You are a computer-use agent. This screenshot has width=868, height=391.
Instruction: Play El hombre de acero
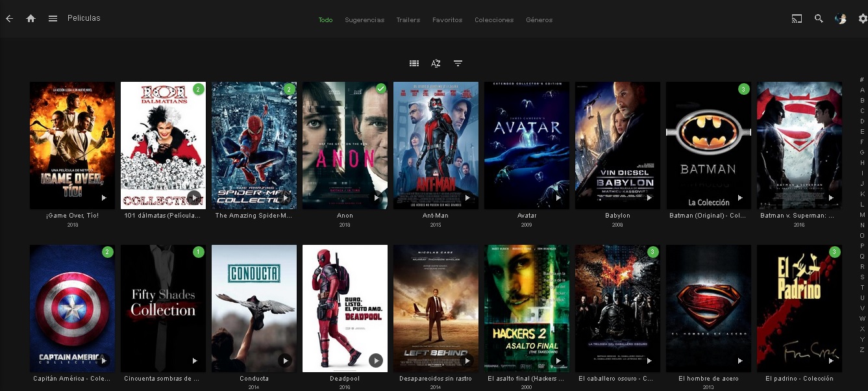point(739,360)
